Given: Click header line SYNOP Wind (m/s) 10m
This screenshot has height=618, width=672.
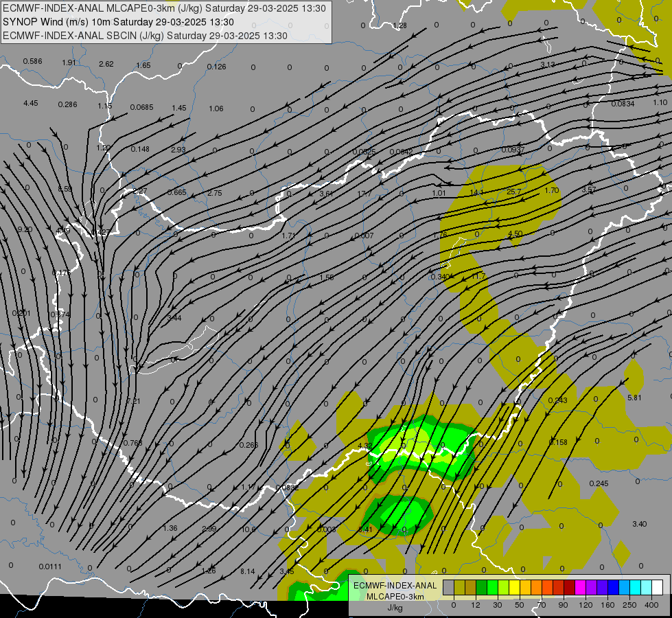Looking at the screenshot, I should click(118, 22).
